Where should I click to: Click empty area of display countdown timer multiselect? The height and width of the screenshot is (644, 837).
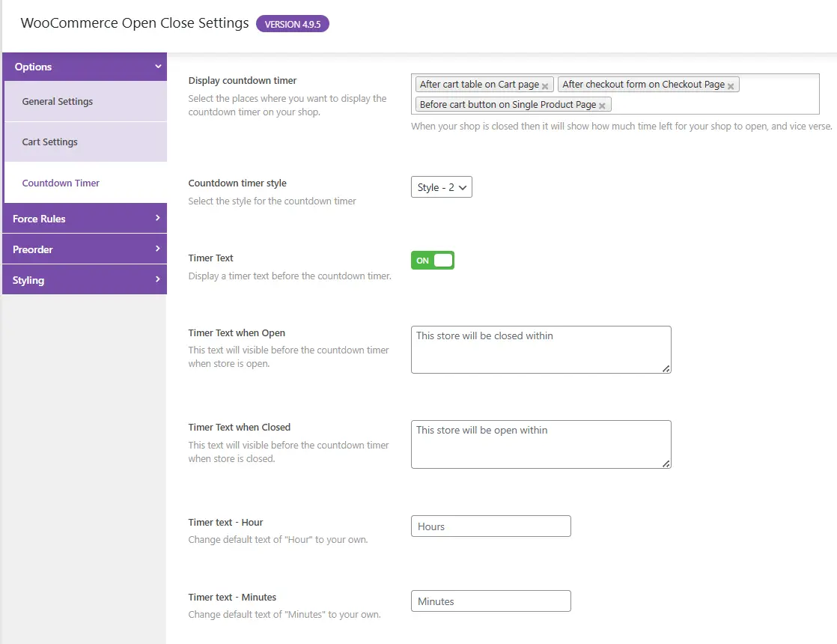pos(715,105)
